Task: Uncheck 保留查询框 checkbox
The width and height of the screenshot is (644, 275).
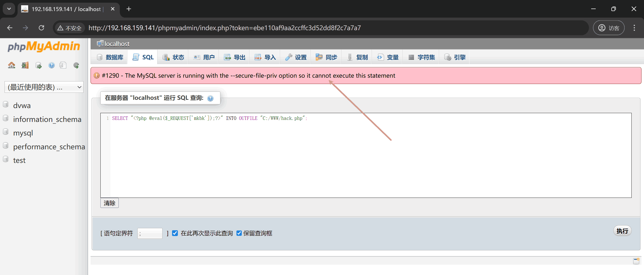Action: click(239, 233)
